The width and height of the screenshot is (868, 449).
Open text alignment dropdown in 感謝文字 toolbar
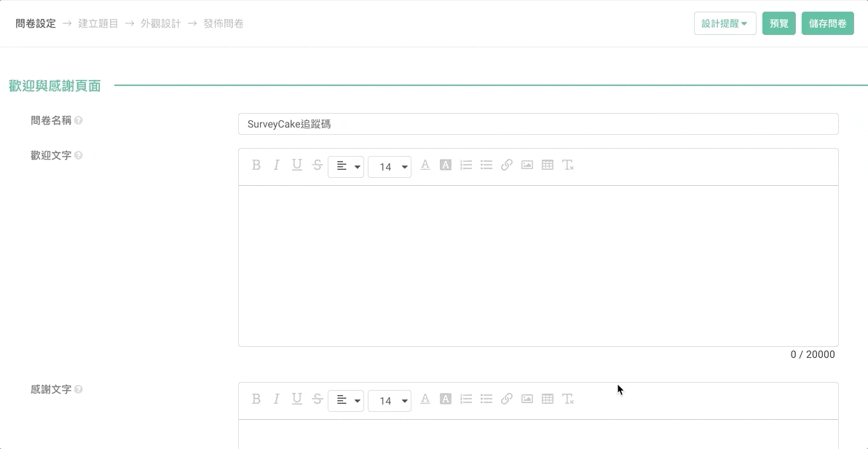pos(346,400)
